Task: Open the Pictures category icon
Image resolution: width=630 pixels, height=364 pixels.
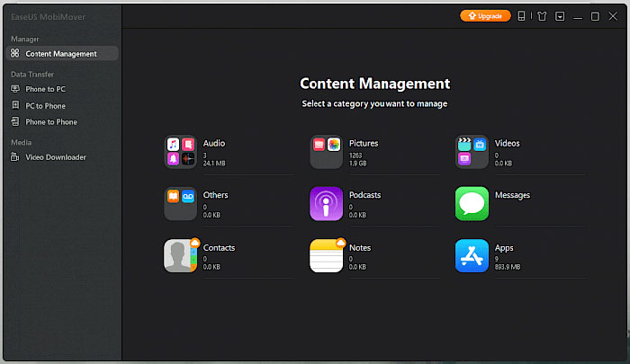Action: tap(326, 152)
